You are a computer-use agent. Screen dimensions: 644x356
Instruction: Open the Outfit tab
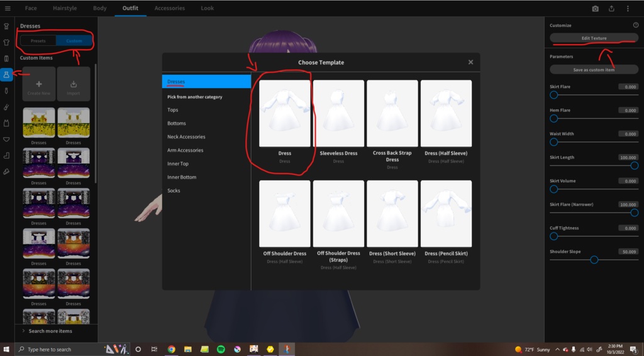(130, 8)
